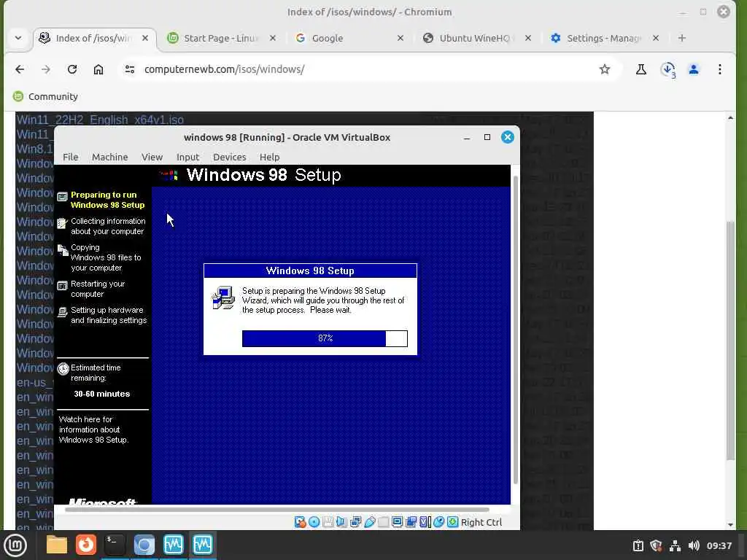Open Chrome Labs flask icon
Viewport: 747px width, 560px height.
[640, 69]
